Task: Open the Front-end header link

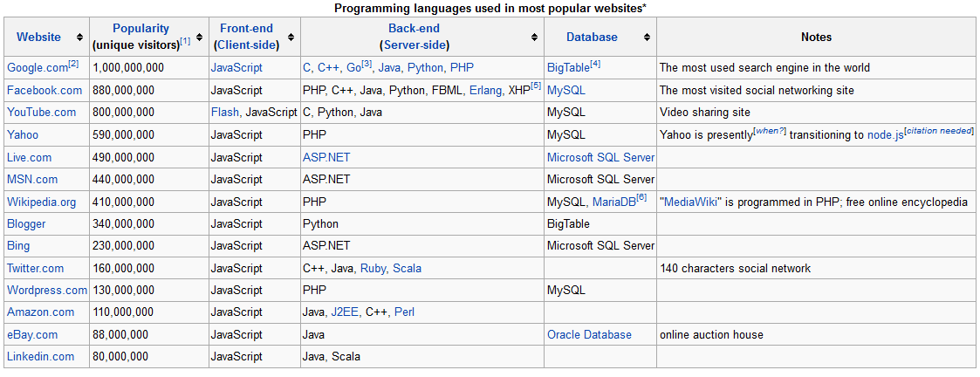Action: 246,28
